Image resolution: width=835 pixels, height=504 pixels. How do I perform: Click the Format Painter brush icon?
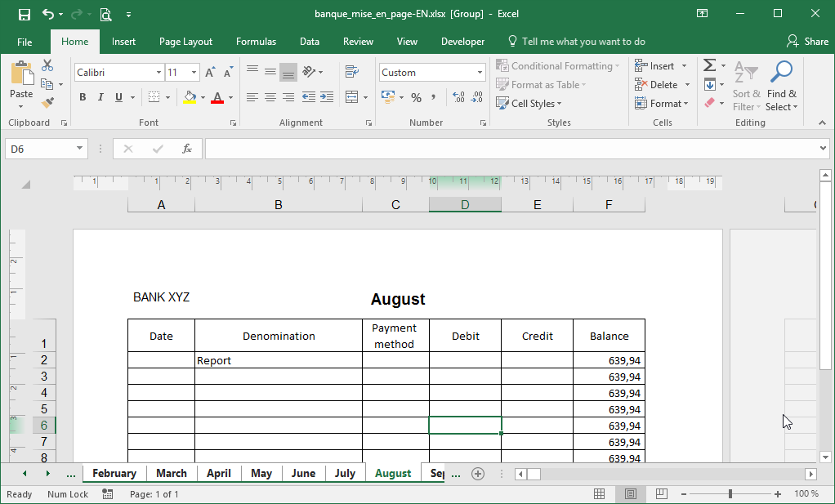tap(47, 103)
